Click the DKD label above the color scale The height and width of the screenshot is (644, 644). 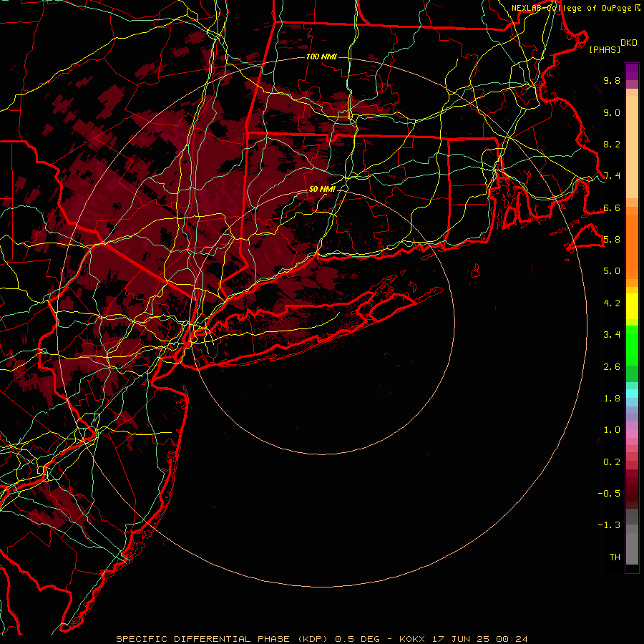pos(629,42)
